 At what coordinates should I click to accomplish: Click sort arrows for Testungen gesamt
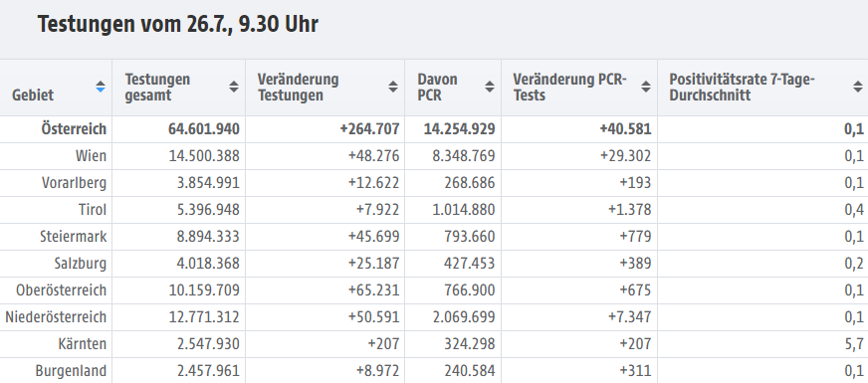234,87
